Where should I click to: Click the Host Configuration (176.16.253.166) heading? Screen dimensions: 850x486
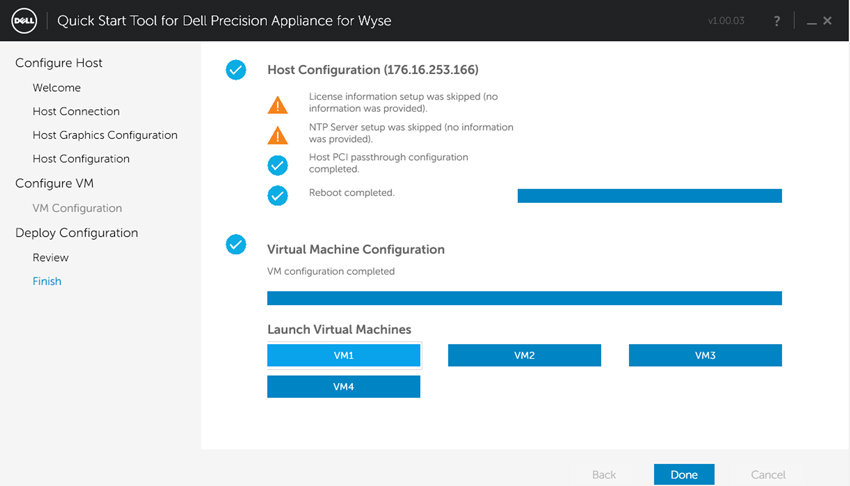click(x=373, y=70)
